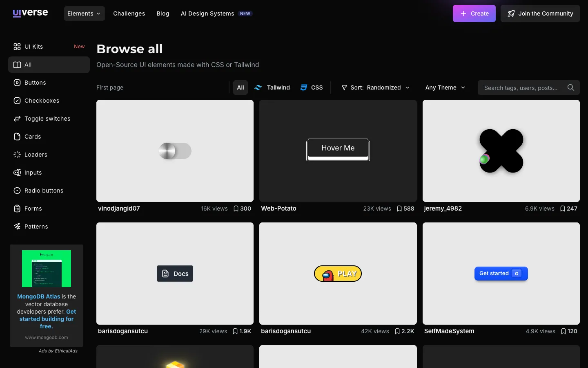Click the '6.9K views' text
588x368 pixels.
point(540,209)
